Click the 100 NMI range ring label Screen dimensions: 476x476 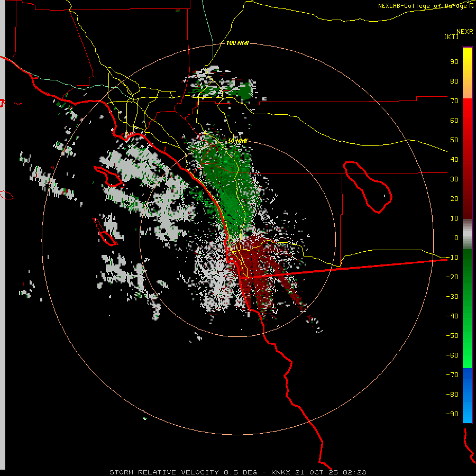[237, 43]
